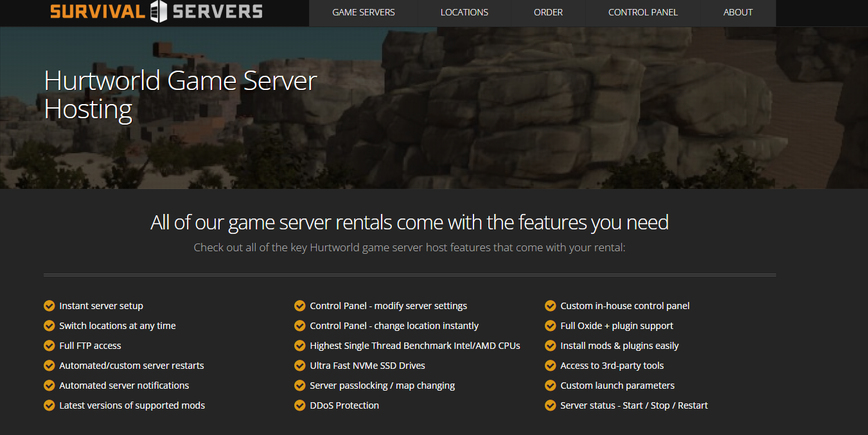Click 'DDoS Protection' text

[x=344, y=405]
